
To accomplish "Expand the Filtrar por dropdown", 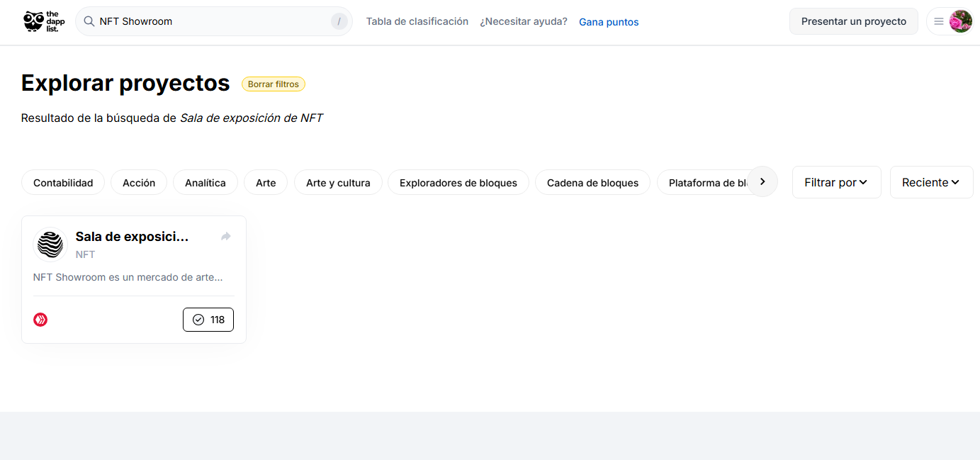I will pos(837,182).
